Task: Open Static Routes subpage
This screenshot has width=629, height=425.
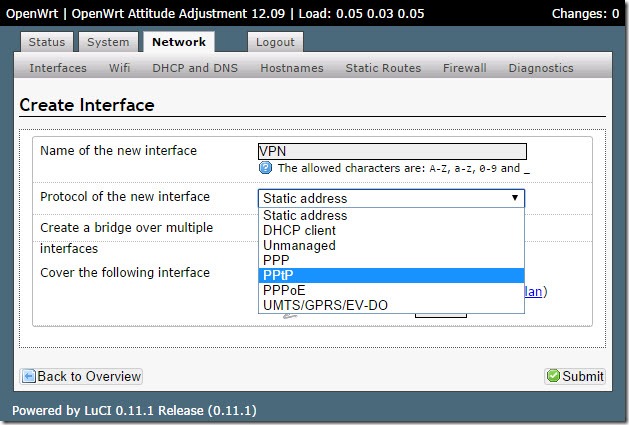Action: click(x=383, y=68)
